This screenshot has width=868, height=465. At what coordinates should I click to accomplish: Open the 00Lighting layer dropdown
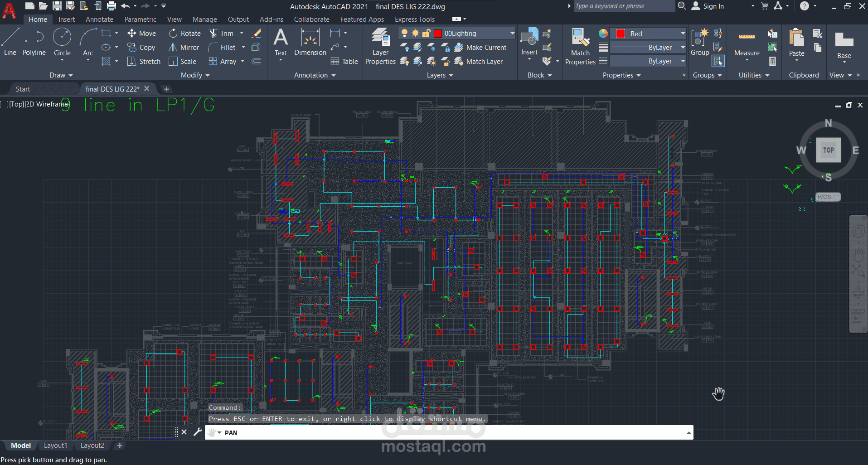(x=512, y=33)
